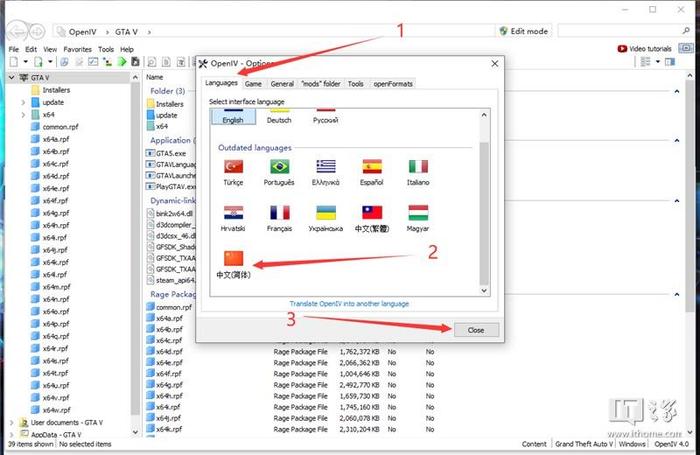Click the search input field
Image resolution: width=700 pixels, height=455 pixels.
[x=619, y=31]
